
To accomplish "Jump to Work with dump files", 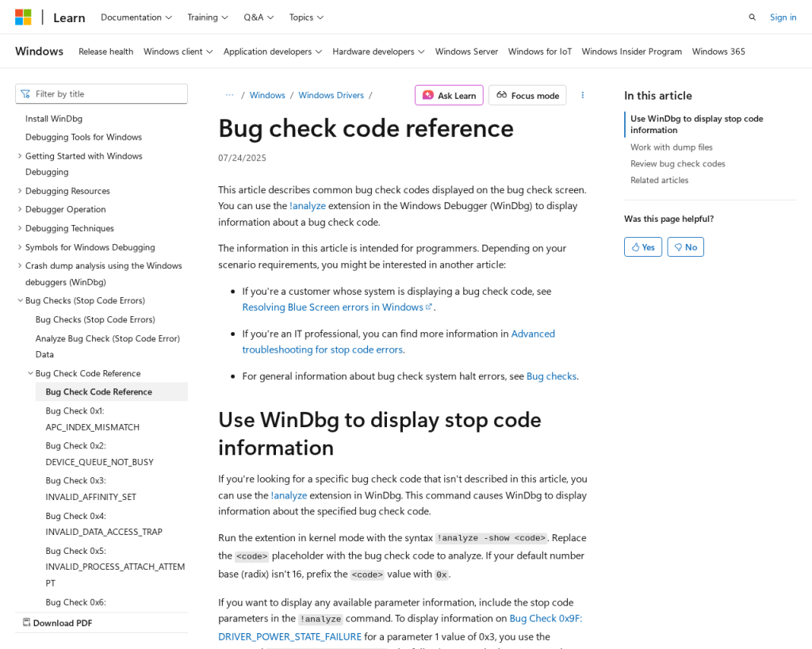I will coord(671,147).
